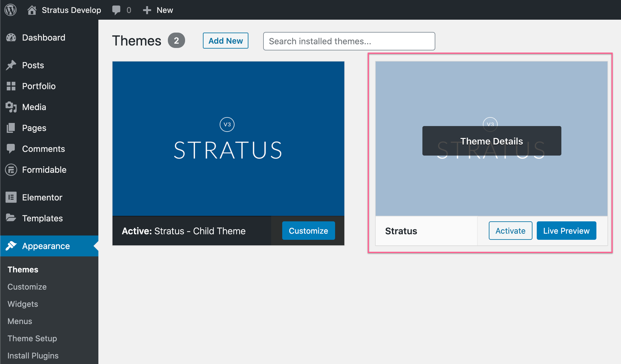The width and height of the screenshot is (621, 364).
Task: Click the Portfolio grid icon
Action: click(11, 86)
